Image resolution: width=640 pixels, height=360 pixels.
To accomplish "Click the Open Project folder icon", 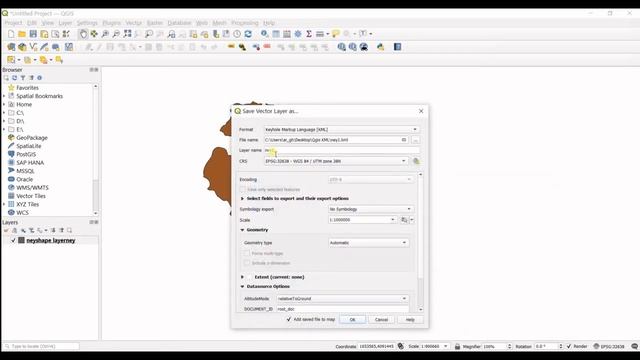I will tap(22, 34).
